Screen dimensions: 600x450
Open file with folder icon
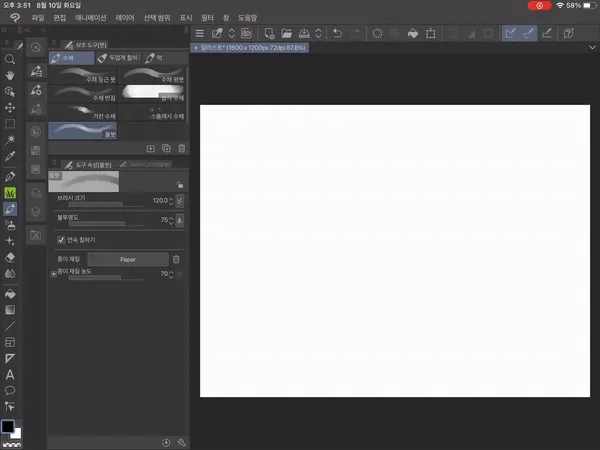click(x=286, y=33)
